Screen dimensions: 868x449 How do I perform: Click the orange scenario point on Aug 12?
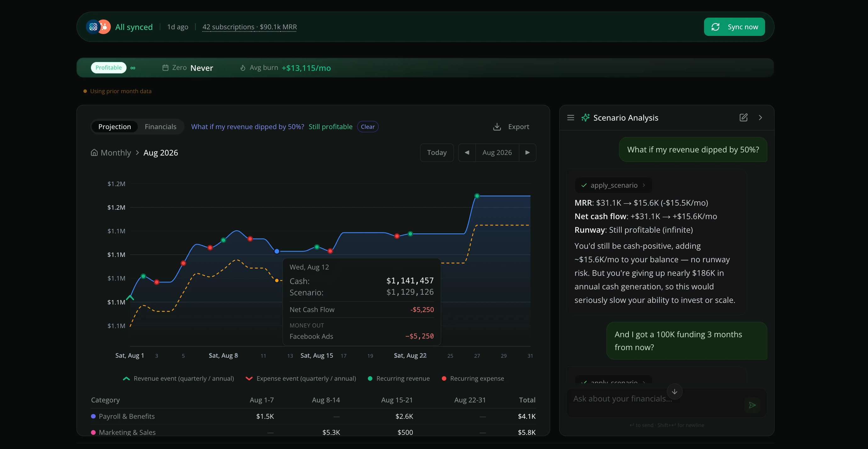tap(277, 281)
